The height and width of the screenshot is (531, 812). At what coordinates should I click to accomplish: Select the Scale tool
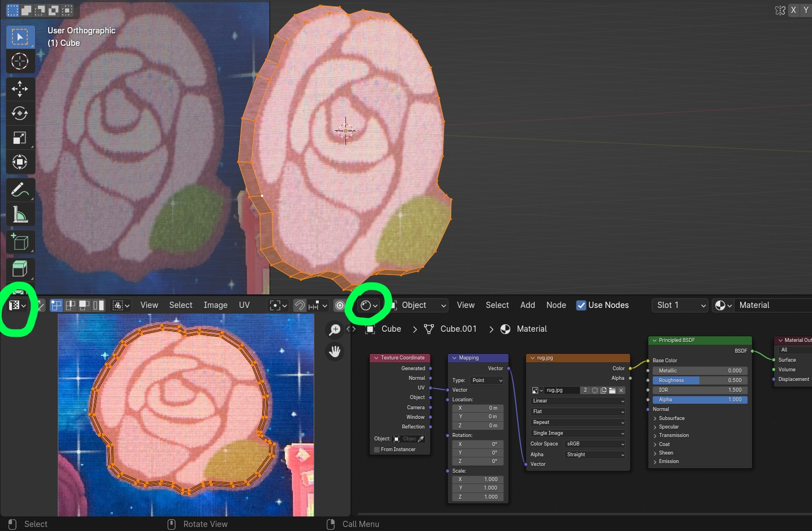click(x=20, y=138)
